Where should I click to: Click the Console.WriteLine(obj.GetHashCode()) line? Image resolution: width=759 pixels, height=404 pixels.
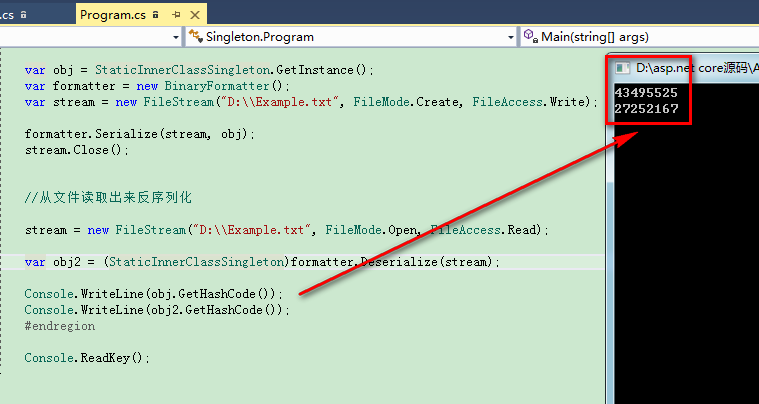click(153, 294)
